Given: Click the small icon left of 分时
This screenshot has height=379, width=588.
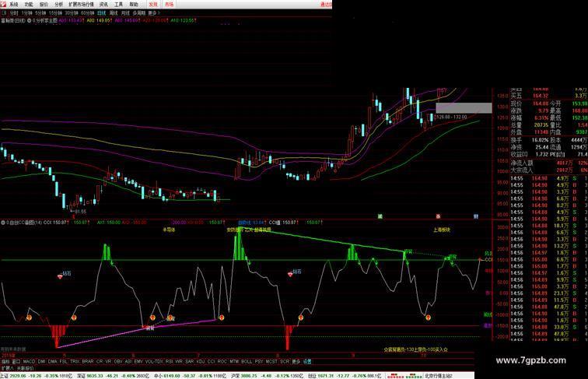Looking at the screenshot, I should 4,12.
